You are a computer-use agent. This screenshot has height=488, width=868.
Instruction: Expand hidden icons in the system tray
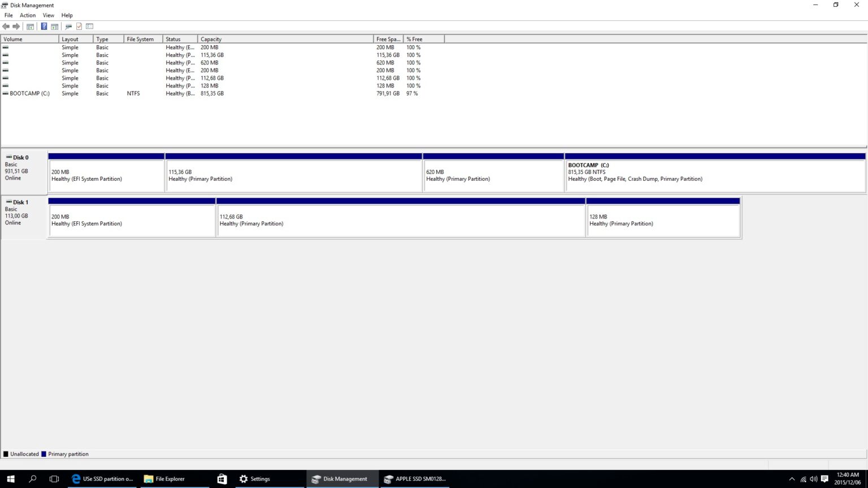coord(792,478)
